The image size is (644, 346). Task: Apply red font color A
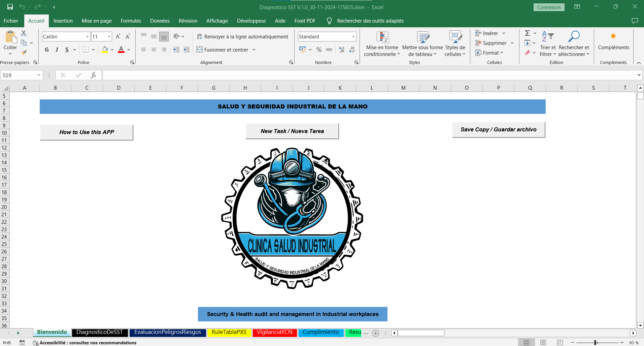coord(121,50)
